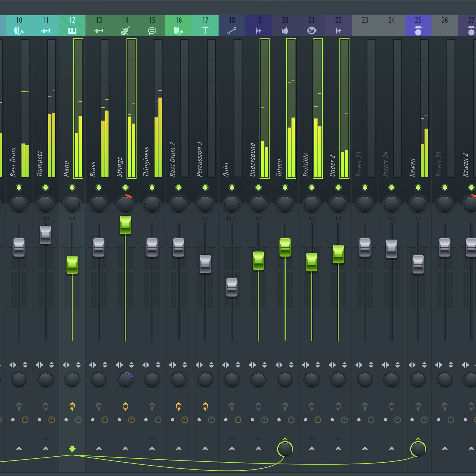Click latency clock icon on Trumpets track

52,420
